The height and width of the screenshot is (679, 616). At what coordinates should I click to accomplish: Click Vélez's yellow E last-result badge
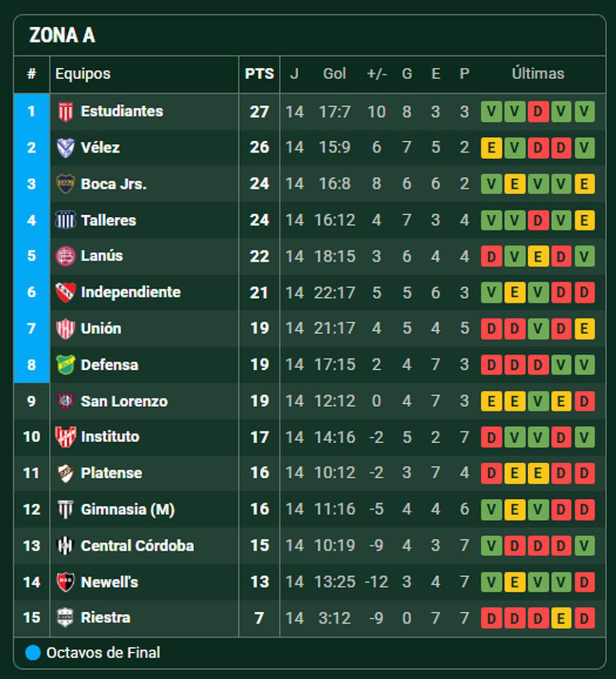(491, 148)
